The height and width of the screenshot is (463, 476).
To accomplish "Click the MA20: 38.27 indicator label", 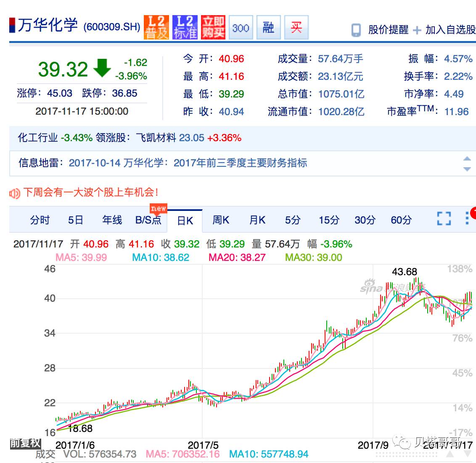I will (x=237, y=258).
